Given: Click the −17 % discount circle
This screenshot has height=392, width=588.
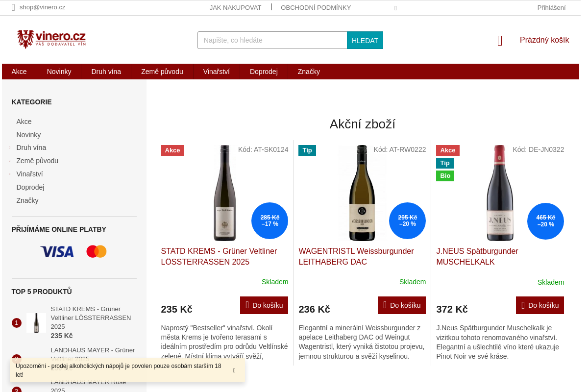Looking at the screenshot, I should 269,221.
